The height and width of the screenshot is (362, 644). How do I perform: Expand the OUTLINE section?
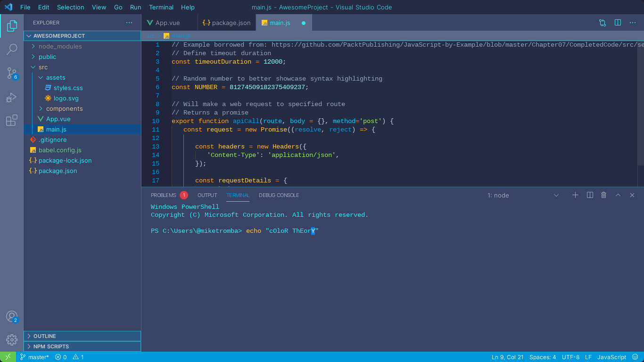coord(83,336)
